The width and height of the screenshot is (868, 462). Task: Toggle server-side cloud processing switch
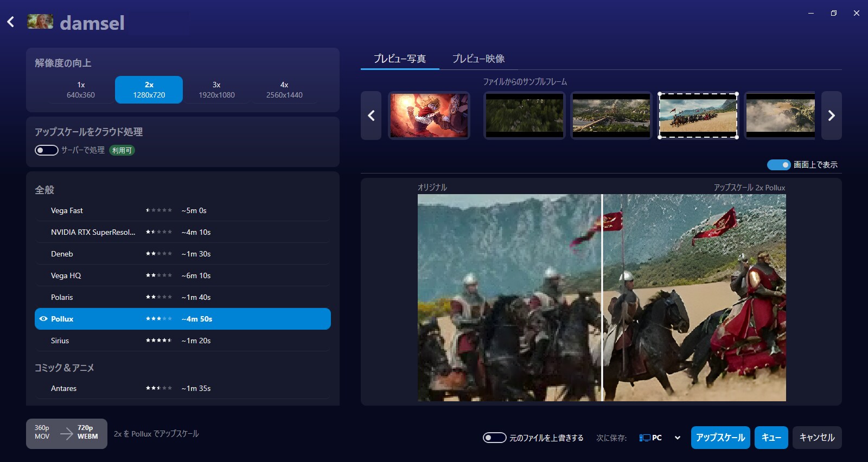point(47,150)
